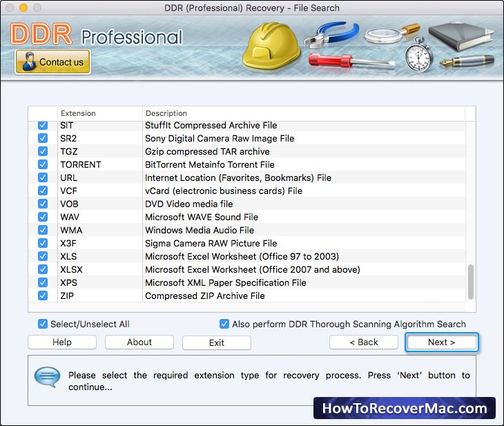This screenshot has height=426, width=504.
Task: Select the WMA extension name
Action: coord(71,230)
